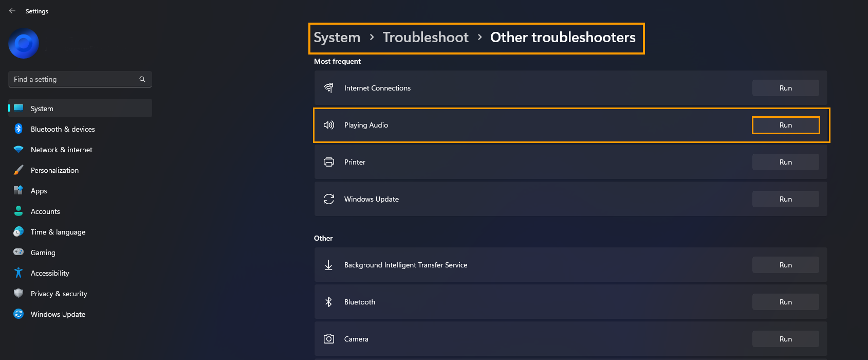Focus the Find a setting field

tap(80, 79)
